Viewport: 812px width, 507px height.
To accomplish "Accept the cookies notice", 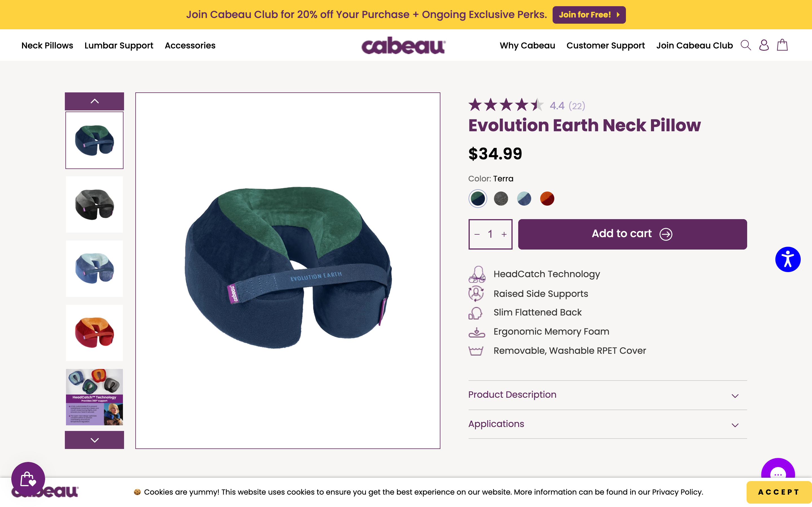I will [x=778, y=492].
